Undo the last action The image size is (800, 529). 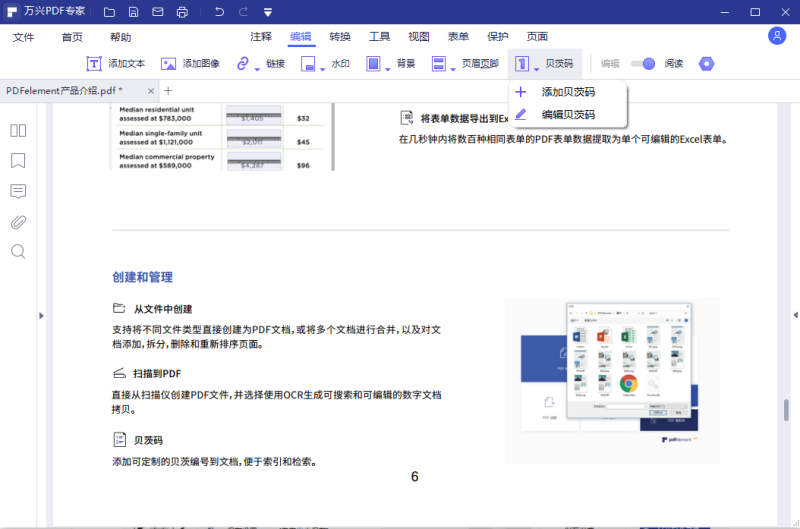[x=219, y=12]
